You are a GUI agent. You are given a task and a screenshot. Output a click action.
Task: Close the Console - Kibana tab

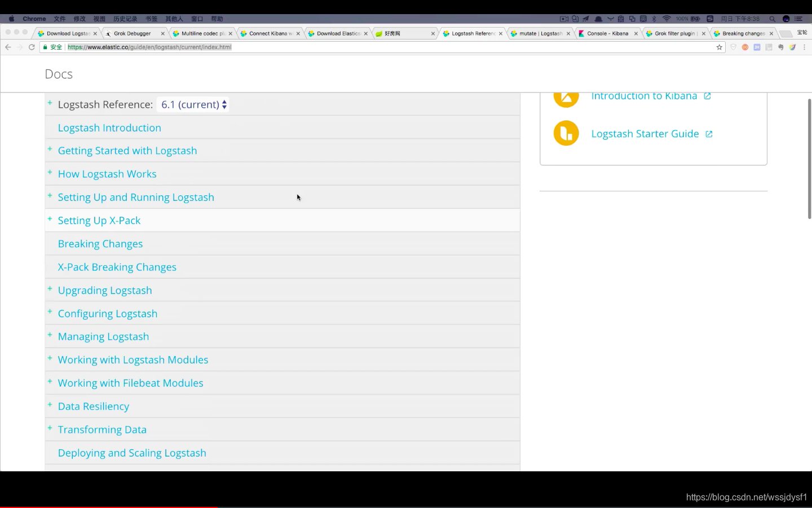click(636, 33)
